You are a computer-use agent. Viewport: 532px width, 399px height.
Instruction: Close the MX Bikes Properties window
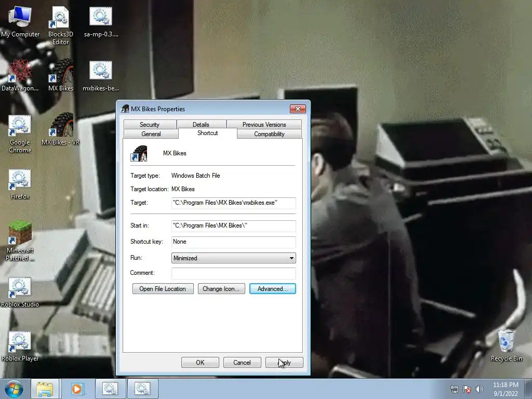pos(298,109)
